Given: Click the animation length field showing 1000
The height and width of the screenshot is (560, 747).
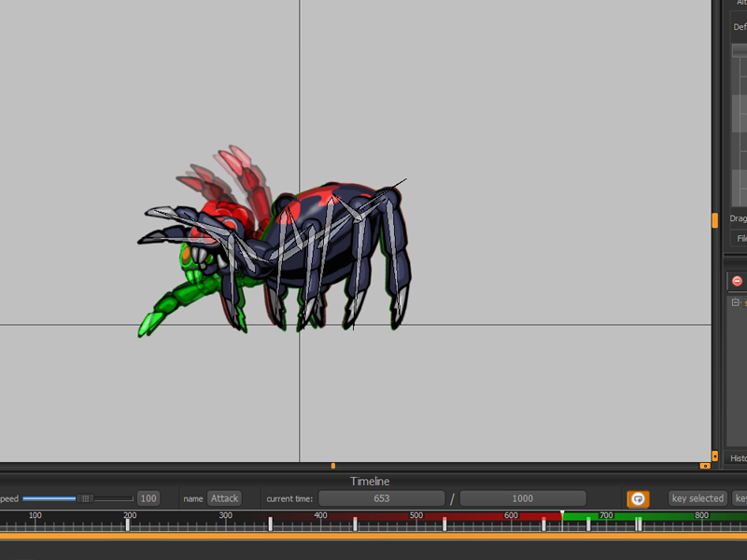Looking at the screenshot, I should tap(522, 497).
